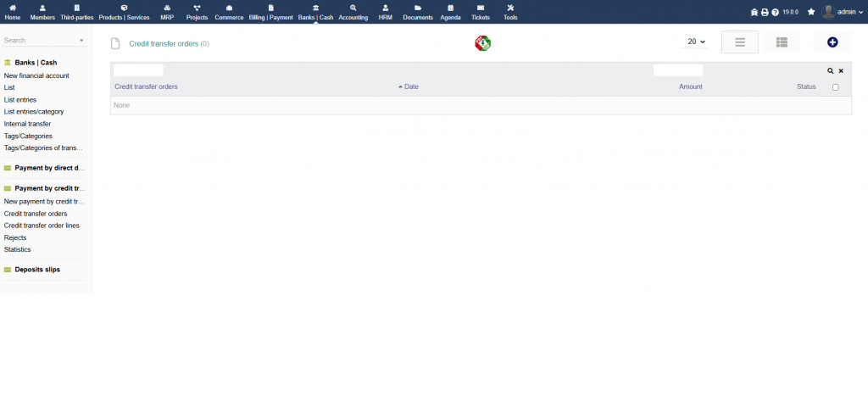Screen dimensions: 868x407
Task: Open List entries link
Action: click(x=20, y=100)
